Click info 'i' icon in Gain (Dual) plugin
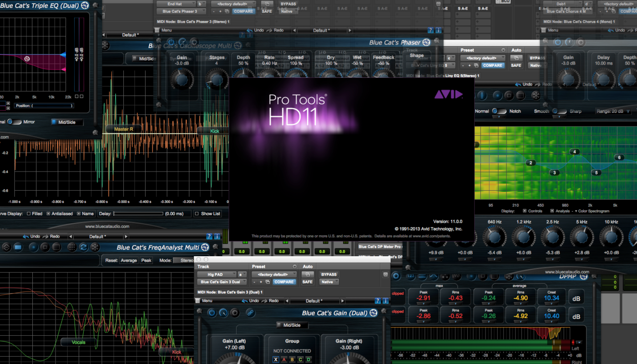637x364 pixels. [385, 301]
